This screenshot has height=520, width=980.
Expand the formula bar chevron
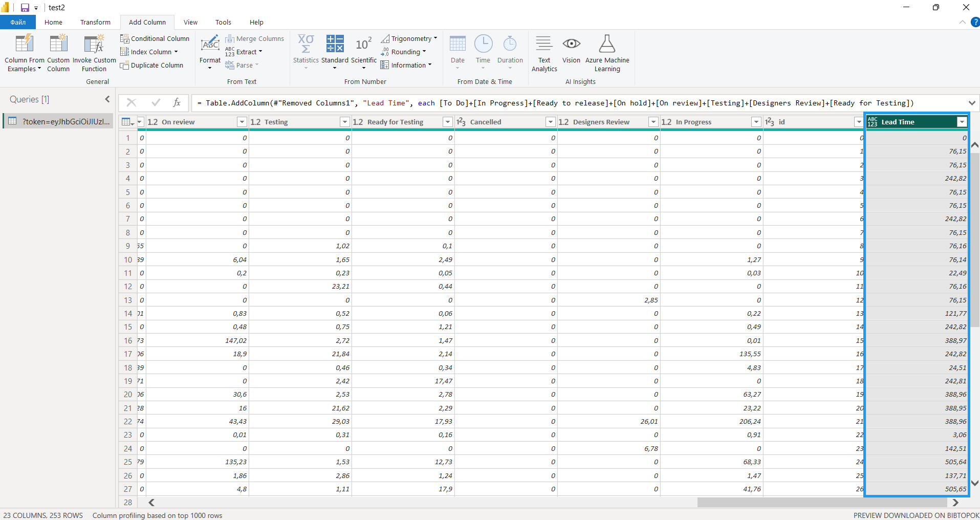pos(972,103)
